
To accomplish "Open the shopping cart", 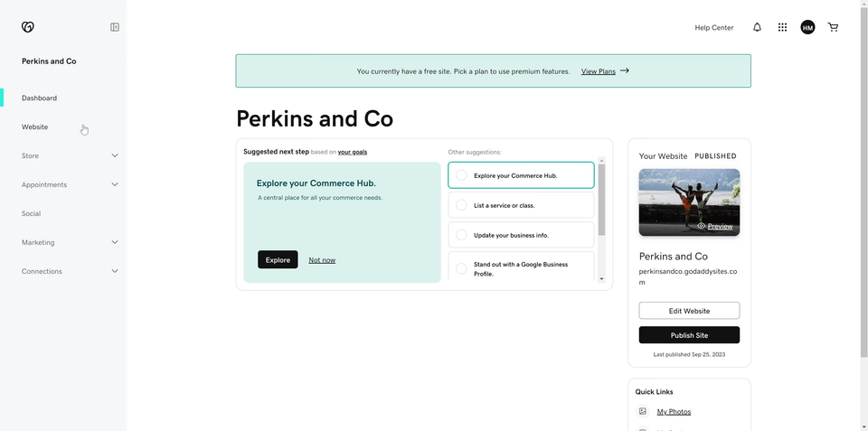I will [833, 27].
